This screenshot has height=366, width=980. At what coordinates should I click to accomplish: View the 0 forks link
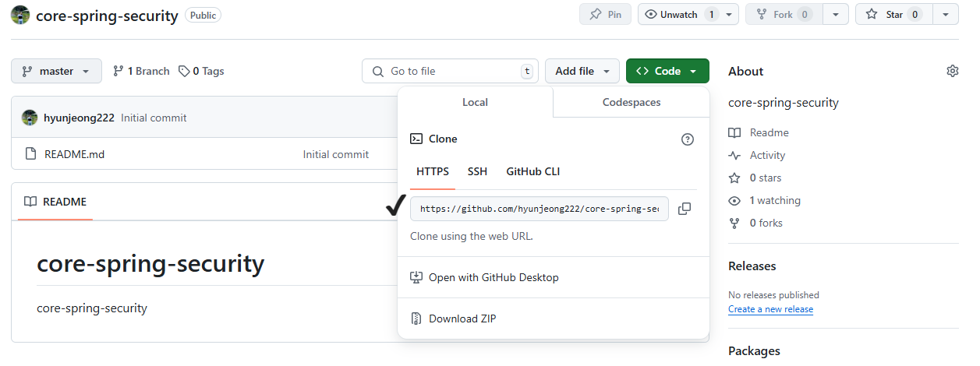pyautogui.click(x=755, y=223)
